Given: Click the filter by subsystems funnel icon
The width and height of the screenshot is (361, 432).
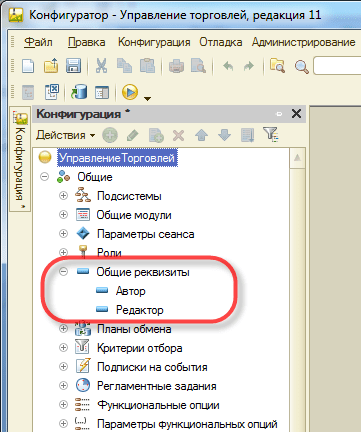Looking at the screenshot, I should point(270,134).
